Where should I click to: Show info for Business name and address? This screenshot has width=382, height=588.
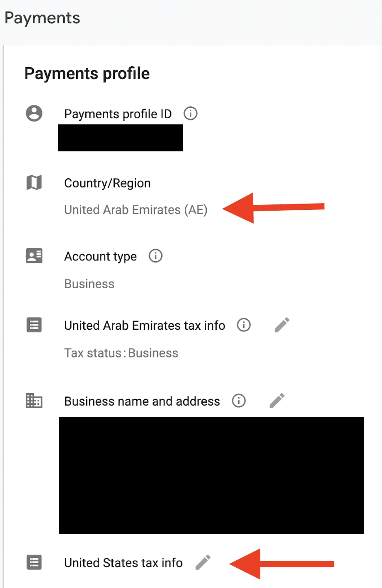tap(239, 401)
